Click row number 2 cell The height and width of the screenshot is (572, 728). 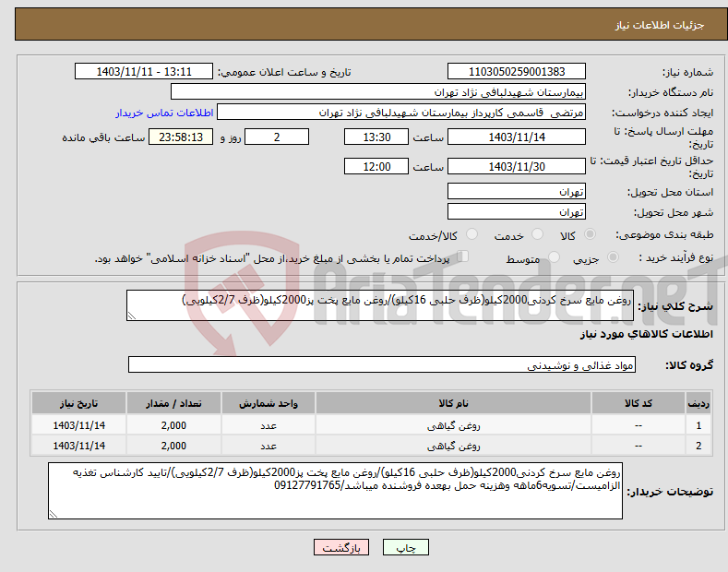(698, 446)
